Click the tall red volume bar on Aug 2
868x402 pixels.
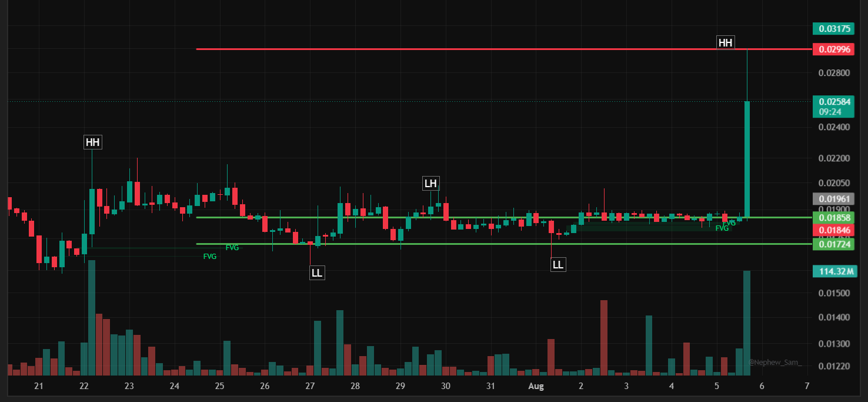[x=604, y=338]
